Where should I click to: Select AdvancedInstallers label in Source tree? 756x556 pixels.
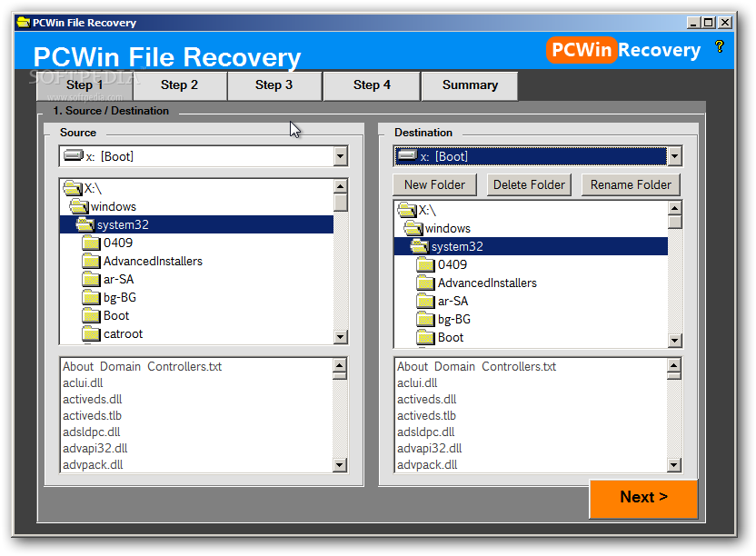tap(153, 261)
